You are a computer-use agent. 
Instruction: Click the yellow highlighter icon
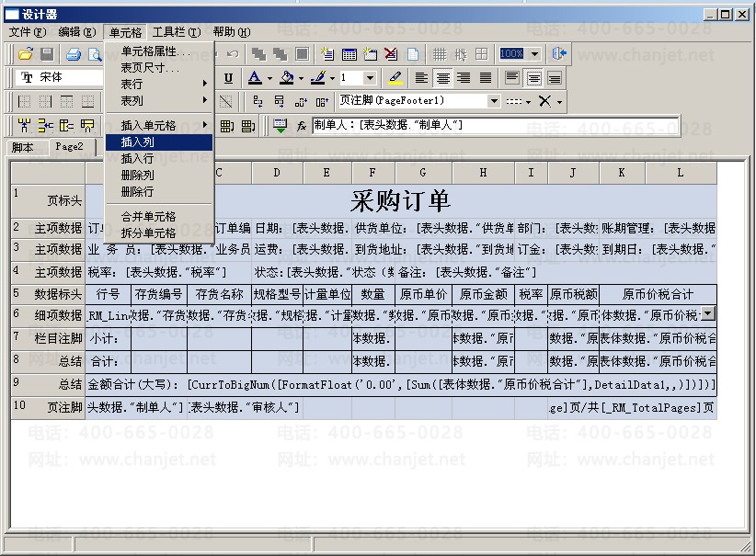click(x=395, y=78)
